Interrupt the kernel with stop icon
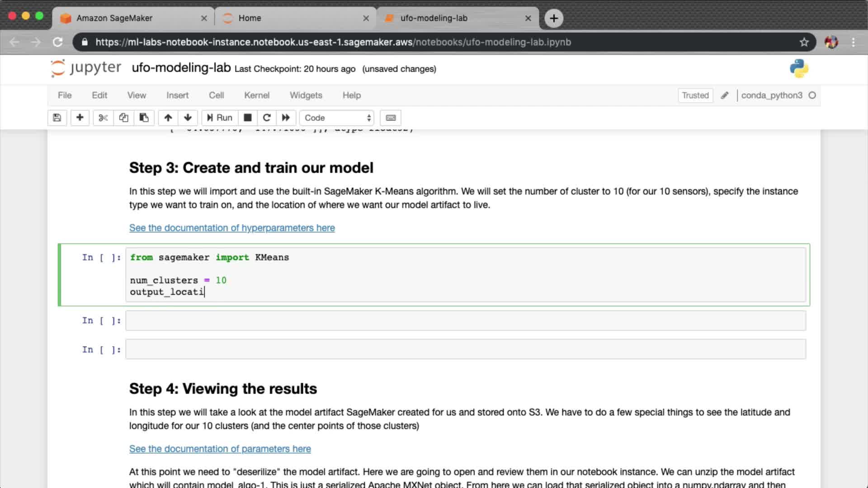The width and height of the screenshot is (868, 488). (247, 118)
